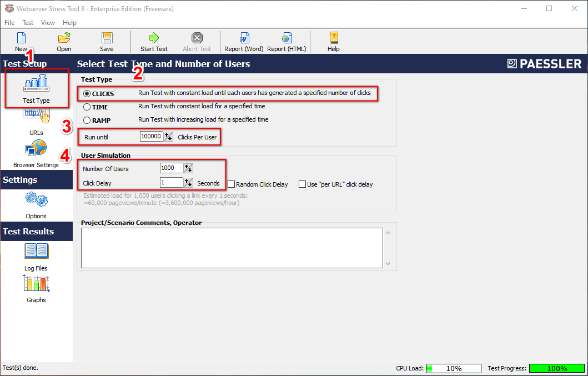Viewport: 588px width, 376px height.
Task: Open a saved project with Open icon
Action: [x=64, y=38]
